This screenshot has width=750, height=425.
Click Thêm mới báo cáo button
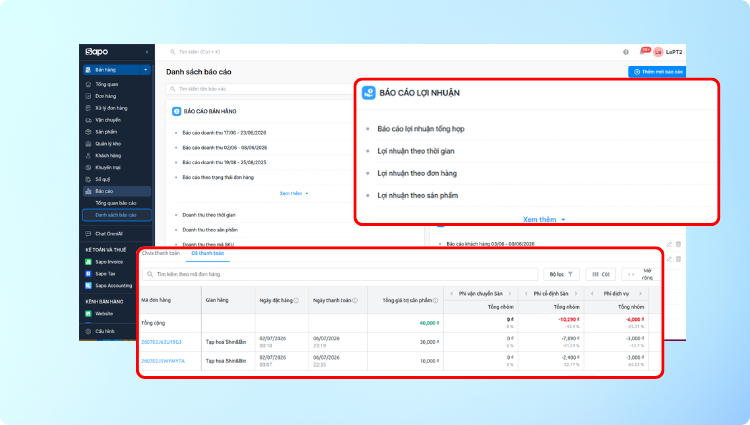657,72
